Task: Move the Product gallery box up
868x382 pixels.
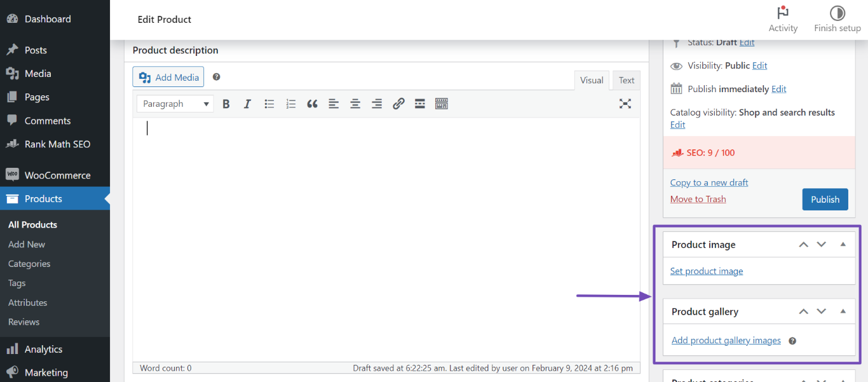Action: (803, 311)
